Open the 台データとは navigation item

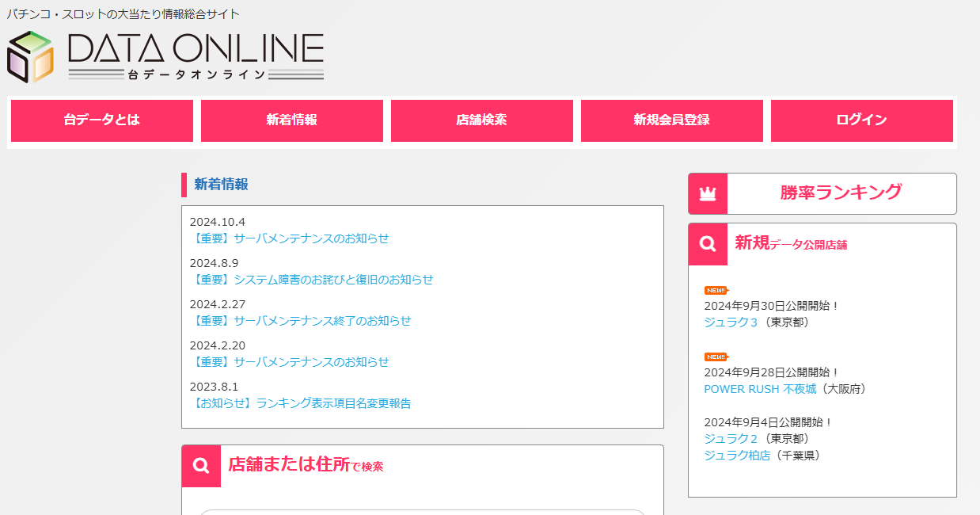pyautogui.click(x=101, y=120)
